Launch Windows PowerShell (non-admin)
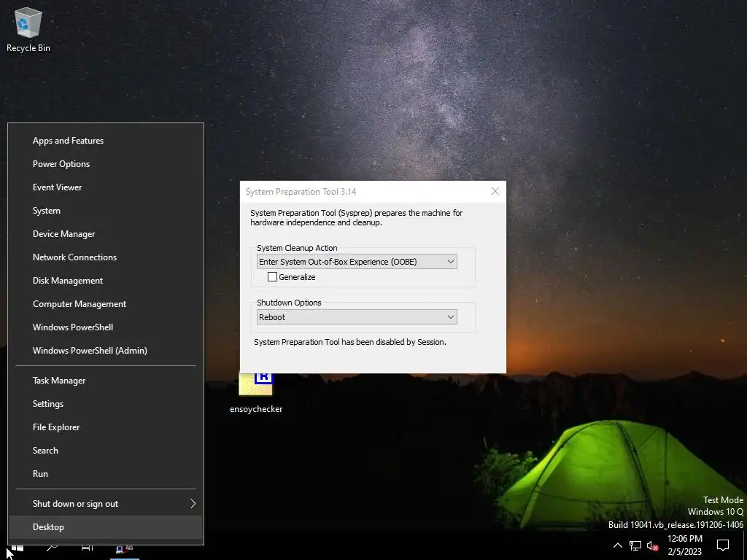Viewport: 747px width, 560px height. coord(106,327)
